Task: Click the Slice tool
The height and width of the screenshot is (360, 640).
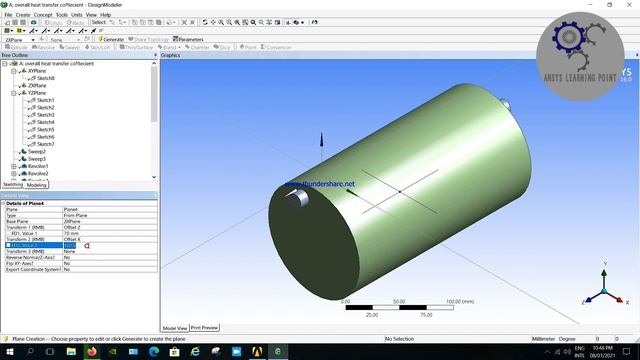Action: point(222,47)
